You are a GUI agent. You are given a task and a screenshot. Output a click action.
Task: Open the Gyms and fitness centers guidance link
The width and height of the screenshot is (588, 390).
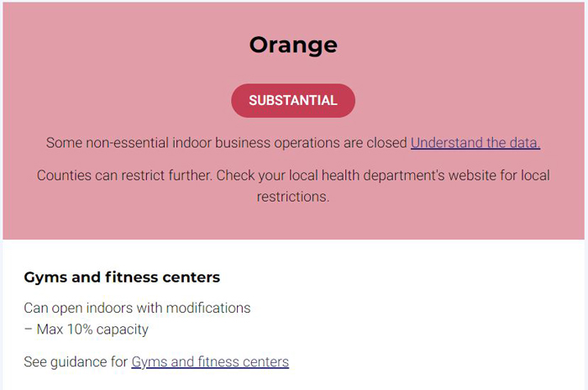(x=210, y=362)
